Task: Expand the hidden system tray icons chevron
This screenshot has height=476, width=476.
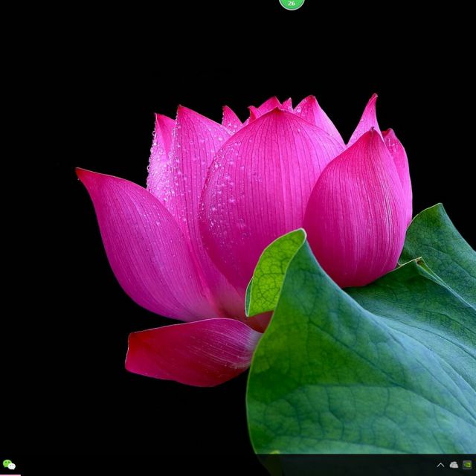Action: click(x=440, y=465)
